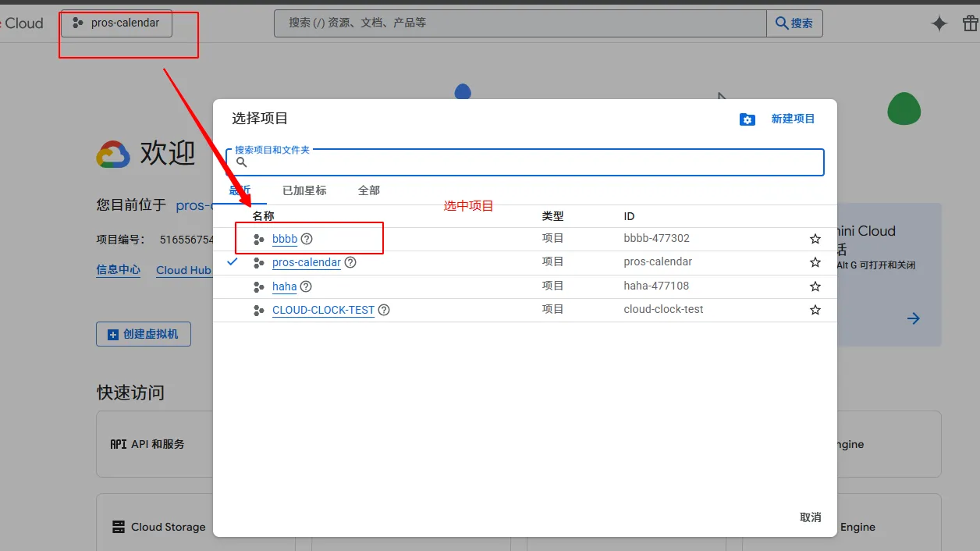Screen dimensions: 980x551
Task: Star the pros-calendar project
Action: [x=815, y=262]
